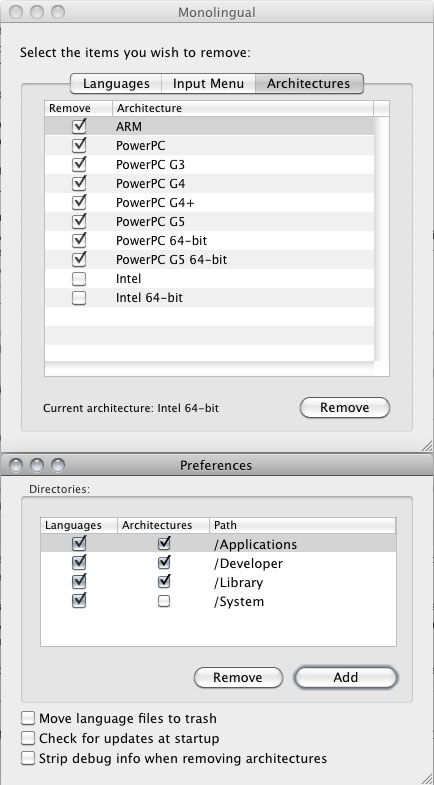
Task: Enable Check for updates at startup
Action: (x=28, y=738)
